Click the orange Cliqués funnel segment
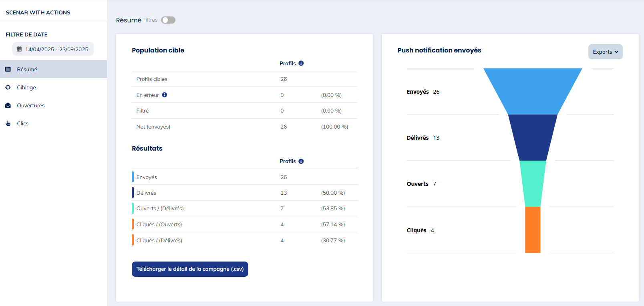 click(x=533, y=230)
